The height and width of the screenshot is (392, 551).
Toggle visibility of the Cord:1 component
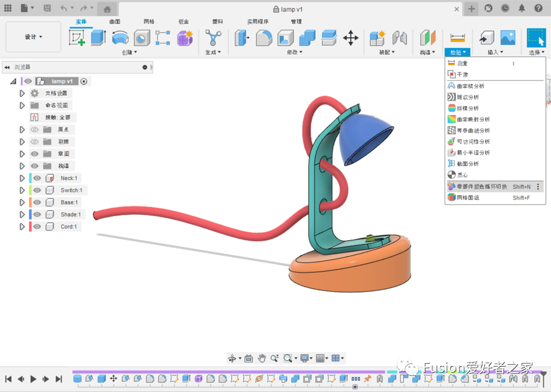coord(37,227)
